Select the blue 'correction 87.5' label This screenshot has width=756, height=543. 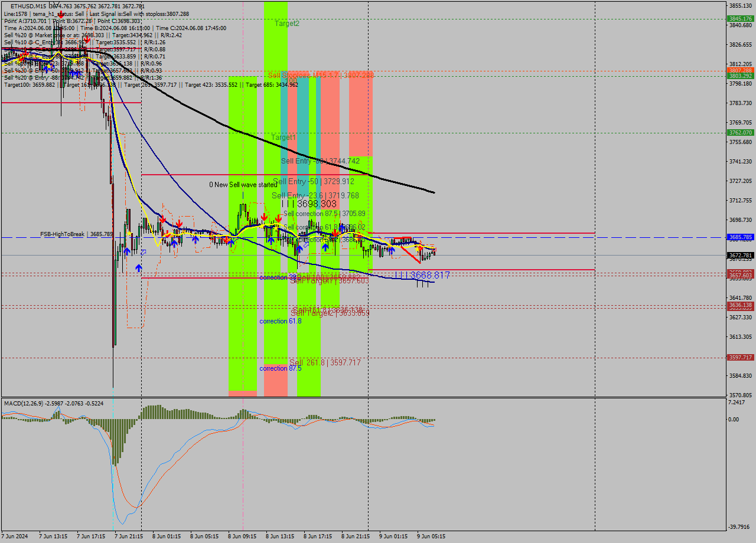[x=281, y=368]
